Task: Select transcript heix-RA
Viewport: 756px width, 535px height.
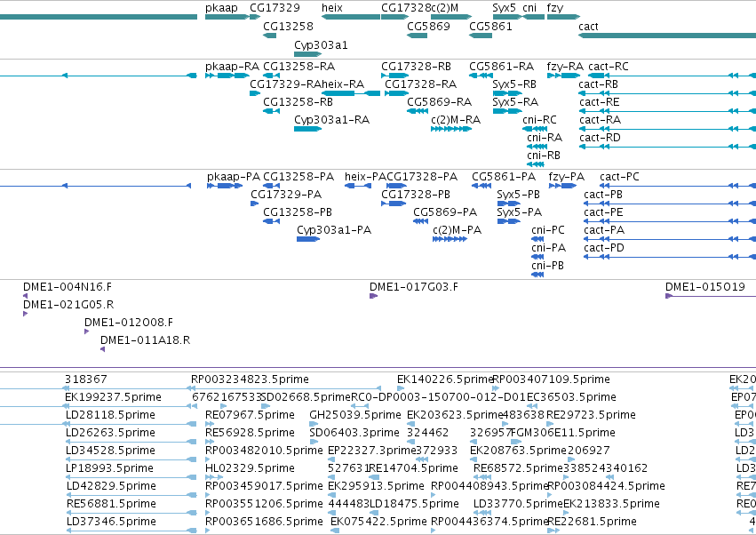Action: tap(351, 93)
